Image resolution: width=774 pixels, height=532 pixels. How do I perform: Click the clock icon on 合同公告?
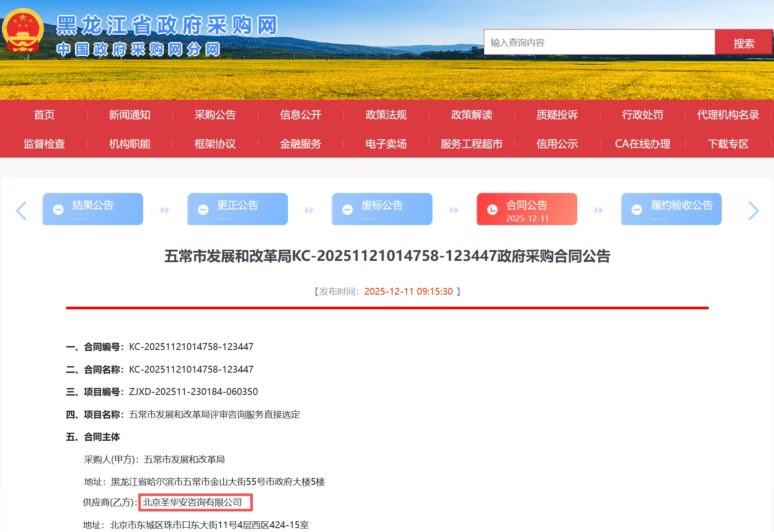tap(492, 209)
